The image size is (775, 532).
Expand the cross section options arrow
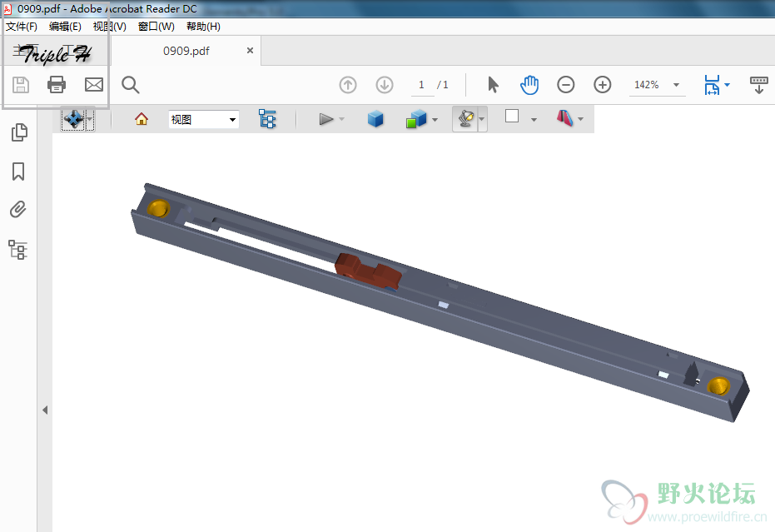[581, 119]
